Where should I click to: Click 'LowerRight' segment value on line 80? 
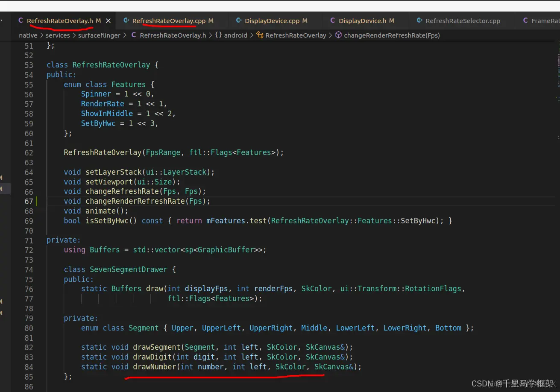[x=405, y=328]
